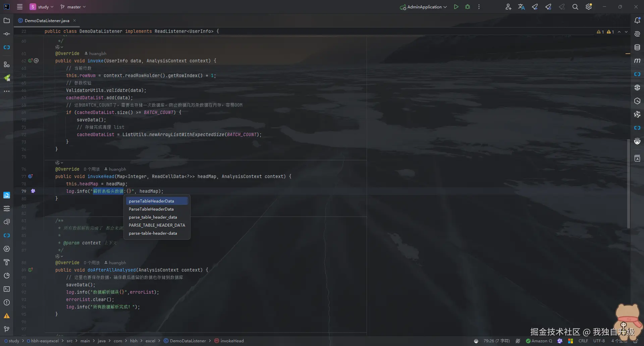This screenshot has height=346, width=644.
Task: Open Search Everywhere magnifier icon
Action: [575, 7]
